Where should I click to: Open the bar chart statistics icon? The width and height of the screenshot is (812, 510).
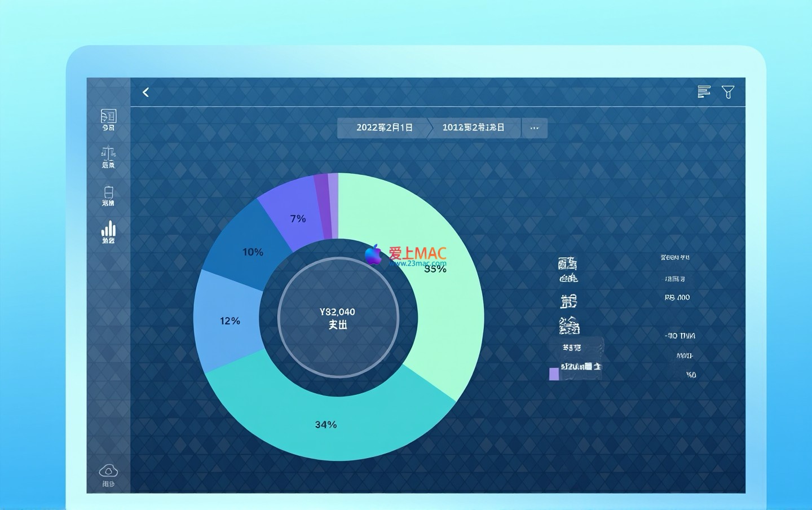click(108, 231)
